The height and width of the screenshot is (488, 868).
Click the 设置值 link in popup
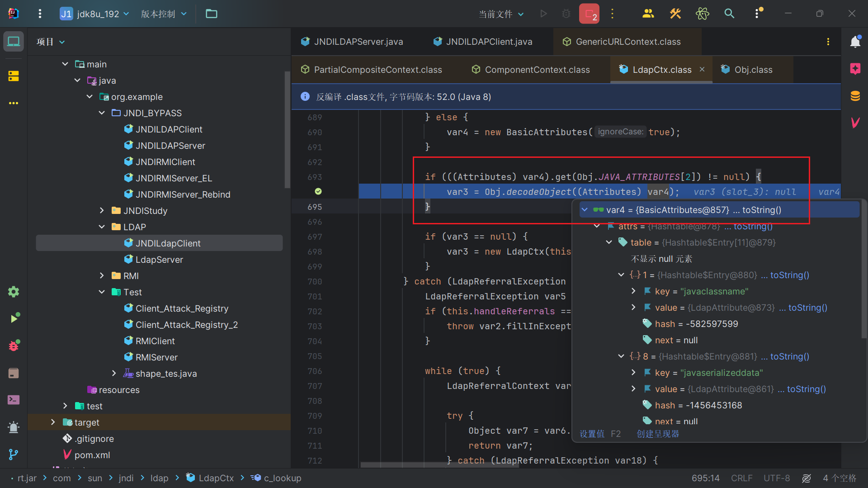[x=592, y=434]
